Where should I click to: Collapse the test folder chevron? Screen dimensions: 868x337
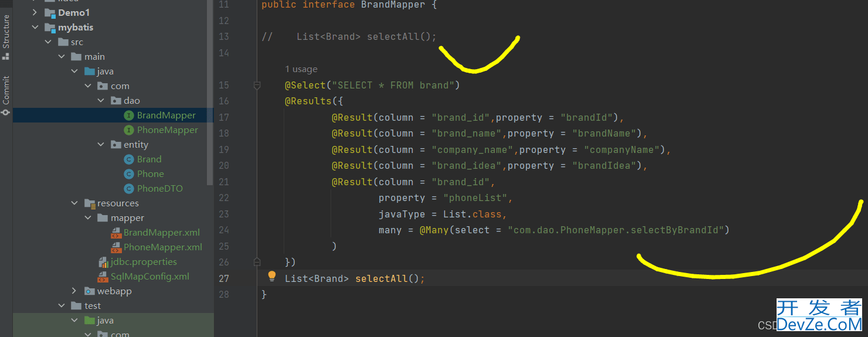[61, 306]
